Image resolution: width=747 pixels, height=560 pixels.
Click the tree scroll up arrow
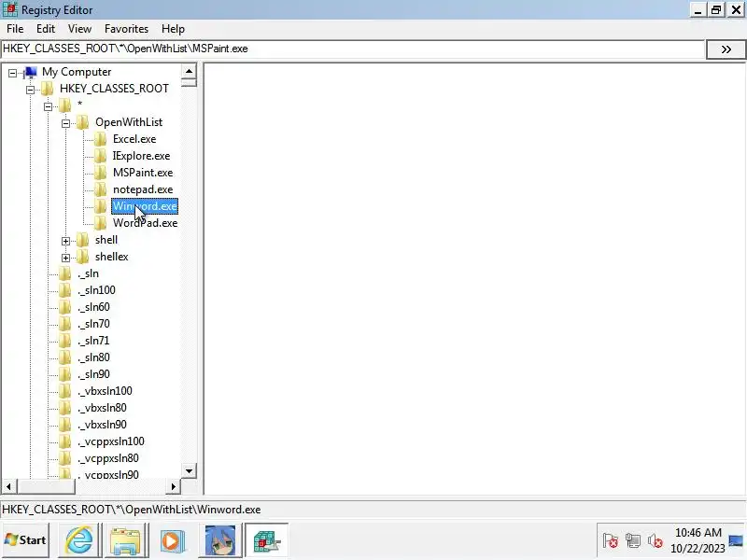(190, 71)
